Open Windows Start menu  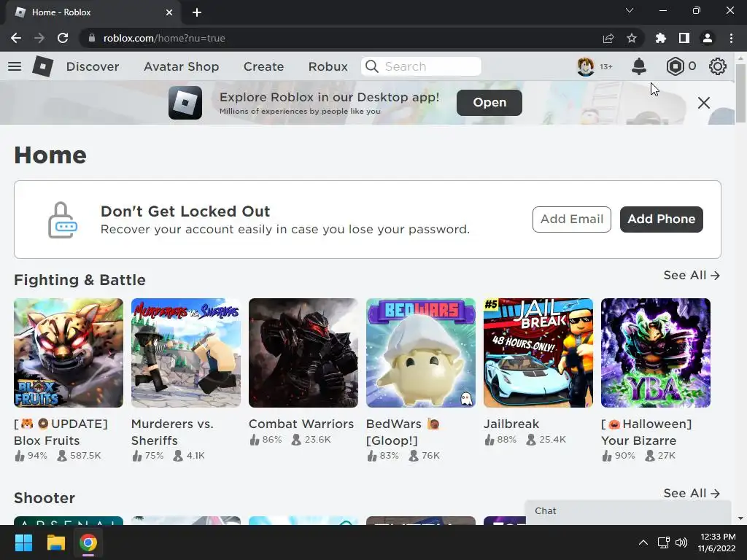pos(23,542)
